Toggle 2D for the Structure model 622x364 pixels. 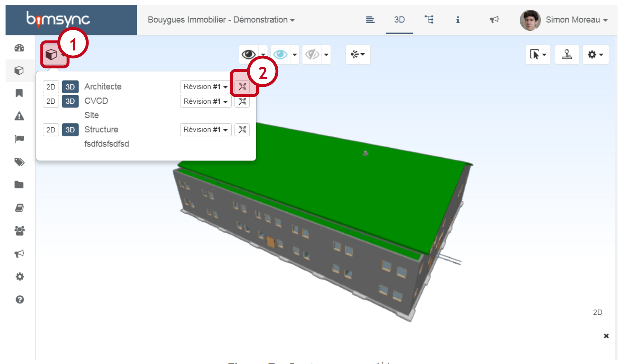51,130
